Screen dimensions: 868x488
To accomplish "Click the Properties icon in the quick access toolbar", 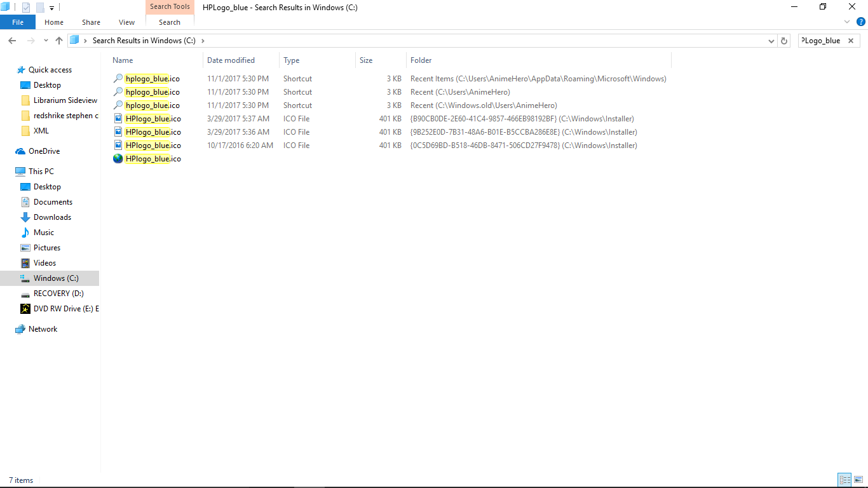I will [26, 8].
